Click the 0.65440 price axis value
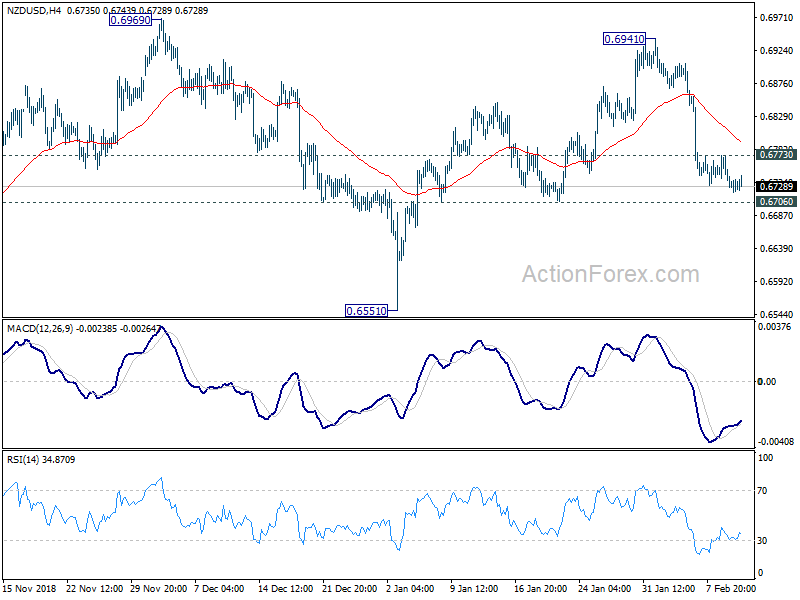The width and height of the screenshot is (800, 600). click(777, 314)
